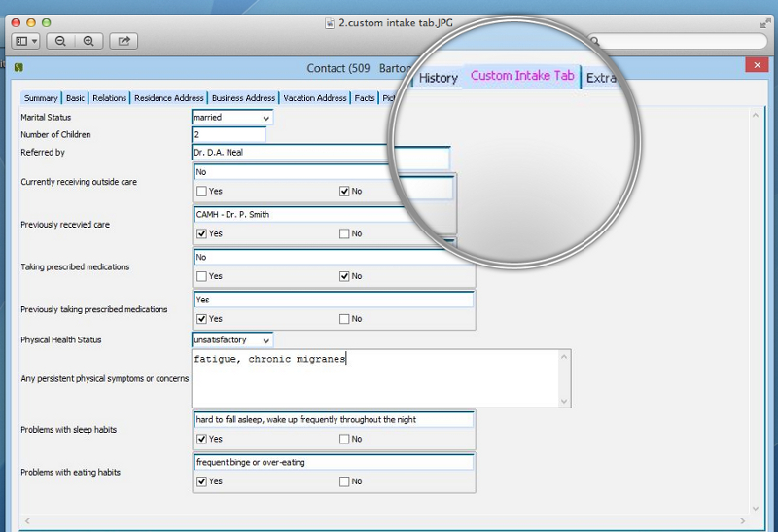Select the History tab
Viewport: 778px width, 532px height.
(439, 78)
